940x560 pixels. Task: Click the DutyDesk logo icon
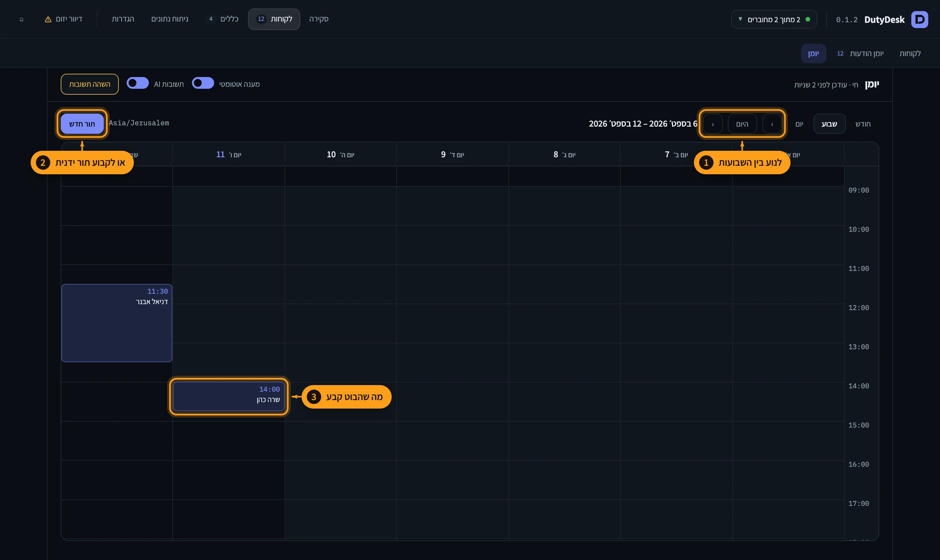pos(920,19)
